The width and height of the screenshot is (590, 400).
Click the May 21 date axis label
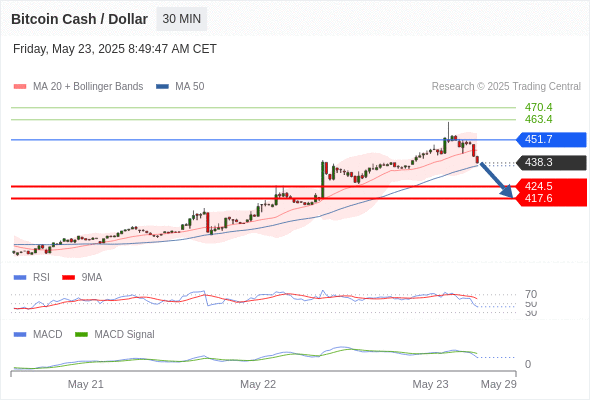pyautogui.click(x=85, y=384)
